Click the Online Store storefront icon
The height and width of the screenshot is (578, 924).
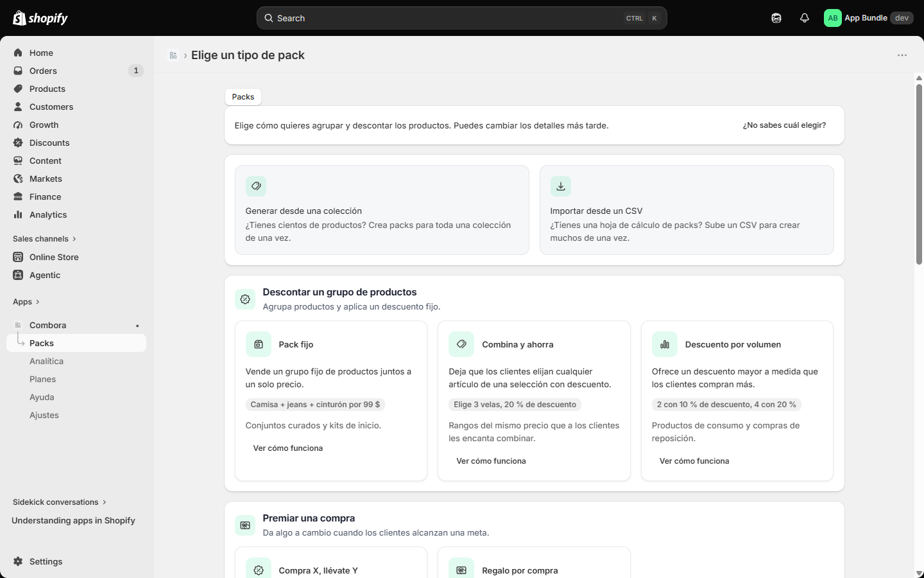[18, 257]
